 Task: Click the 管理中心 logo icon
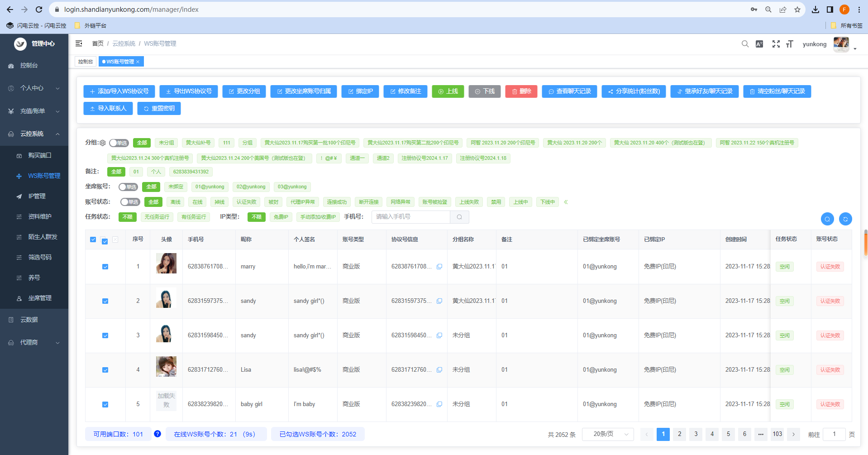20,44
